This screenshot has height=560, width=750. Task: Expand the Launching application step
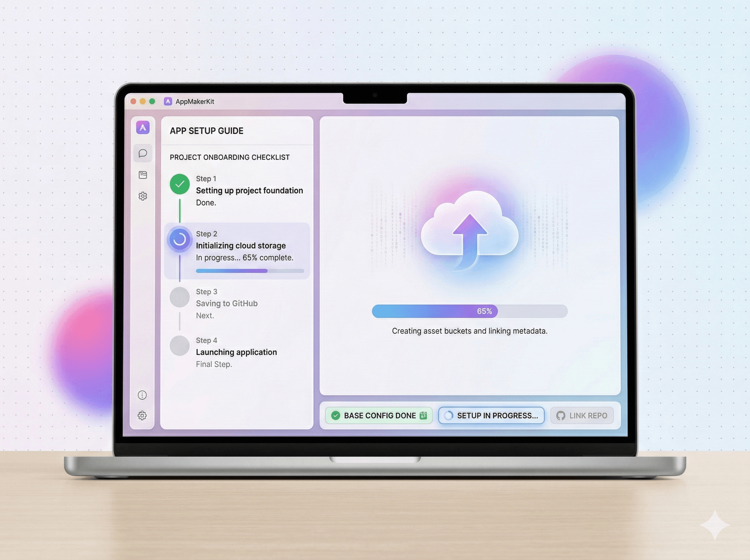[236, 352]
